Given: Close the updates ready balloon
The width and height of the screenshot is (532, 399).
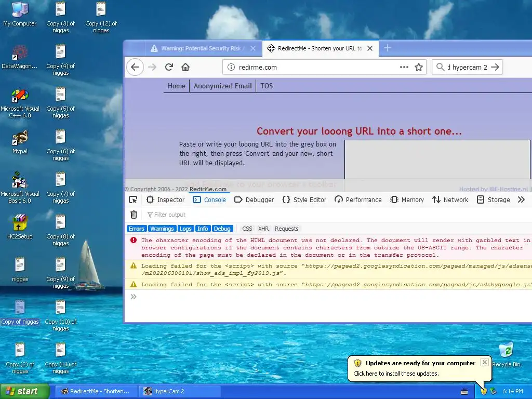Looking at the screenshot, I should pos(485,362).
